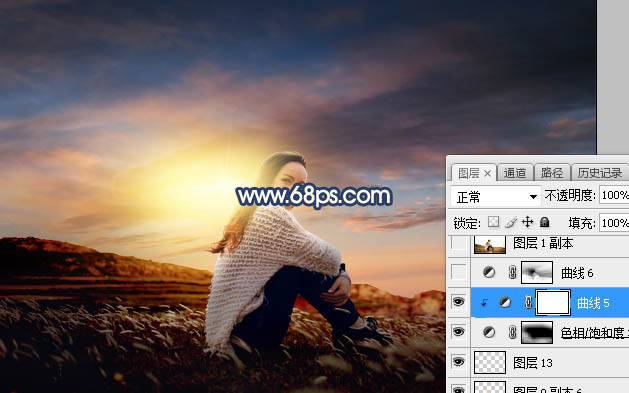629x393 pixels.
Task: Toggle lock position move icon
Action: click(x=527, y=222)
